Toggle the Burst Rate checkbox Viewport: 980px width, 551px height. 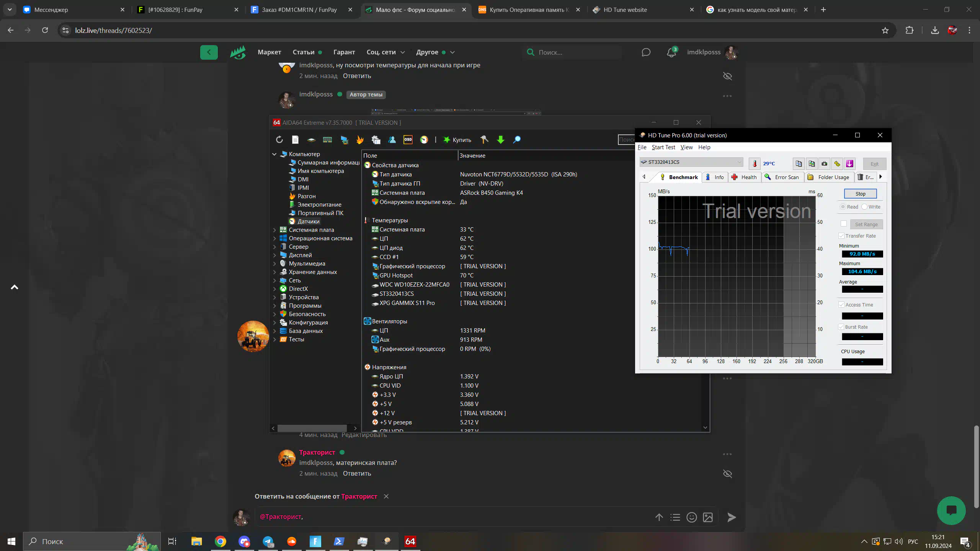coord(841,327)
